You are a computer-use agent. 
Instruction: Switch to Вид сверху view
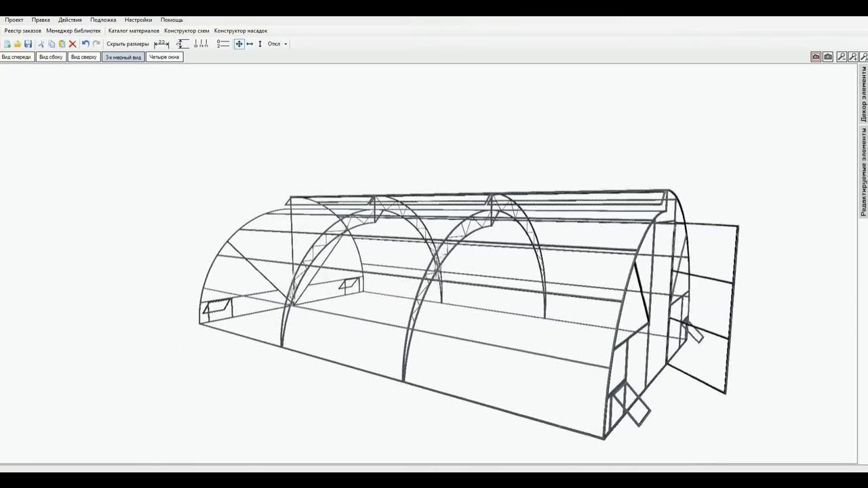point(84,57)
